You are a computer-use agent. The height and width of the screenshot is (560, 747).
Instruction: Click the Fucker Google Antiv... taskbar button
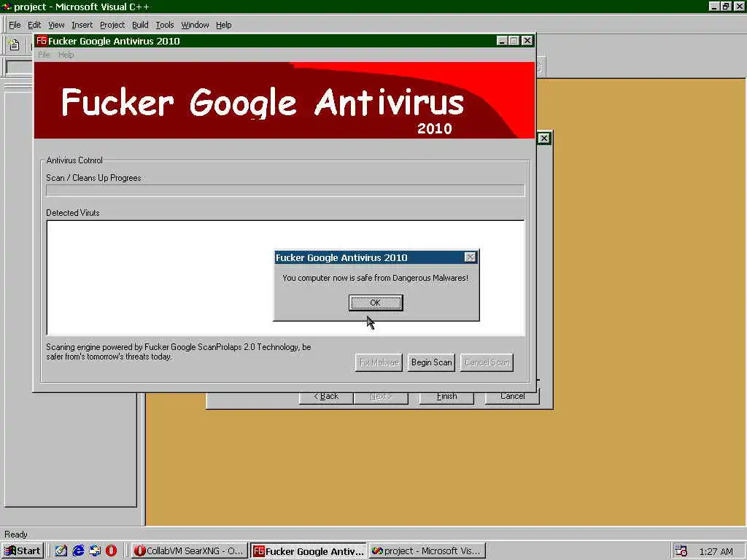[309, 551]
